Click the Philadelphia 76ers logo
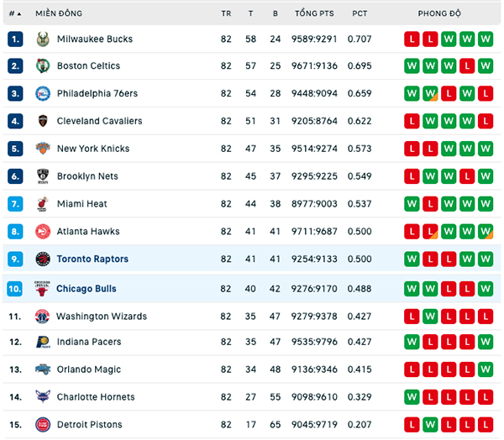This screenshot has height=440, width=504. click(x=43, y=93)
